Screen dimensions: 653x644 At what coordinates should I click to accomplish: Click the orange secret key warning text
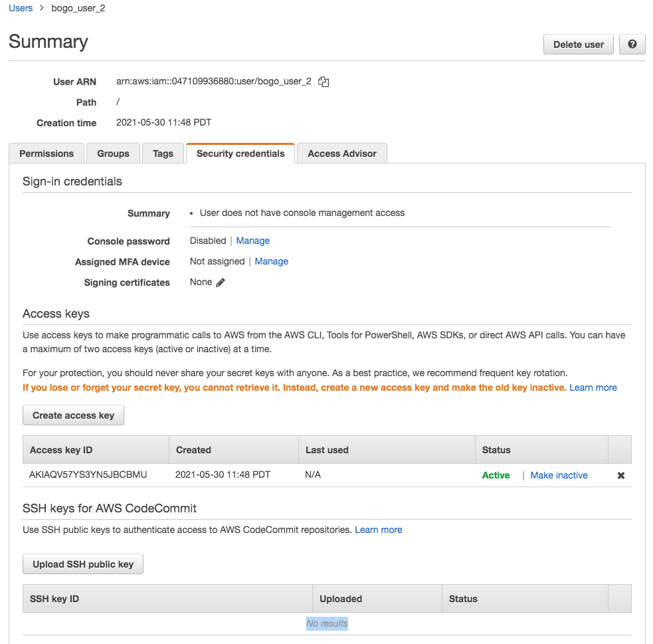click(294, 387)
